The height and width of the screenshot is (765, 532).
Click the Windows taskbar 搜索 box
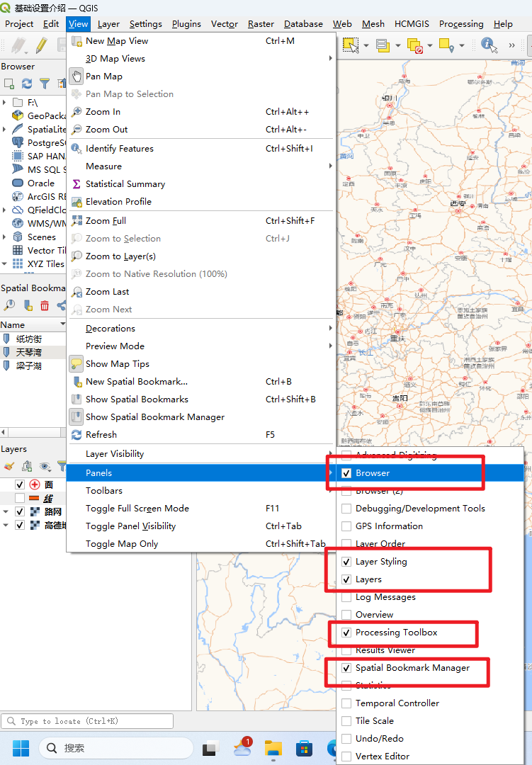(116, 748)
